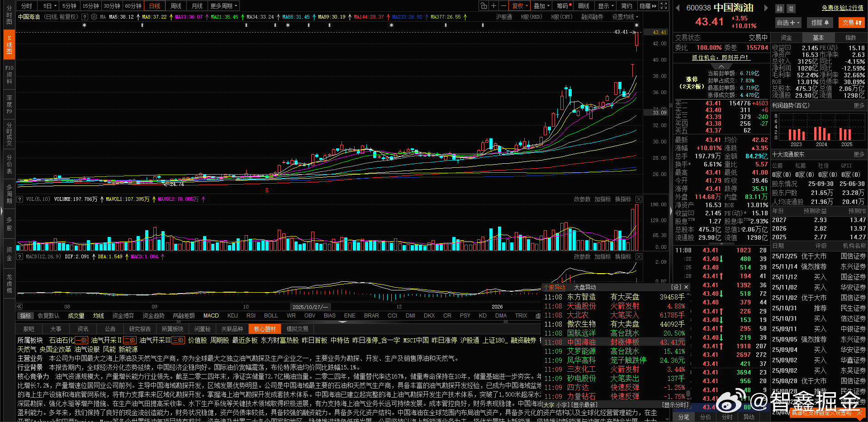Open 分价表 from left sidebar
Viewport: 868px width, 422px height.
(x=9, y=165)
